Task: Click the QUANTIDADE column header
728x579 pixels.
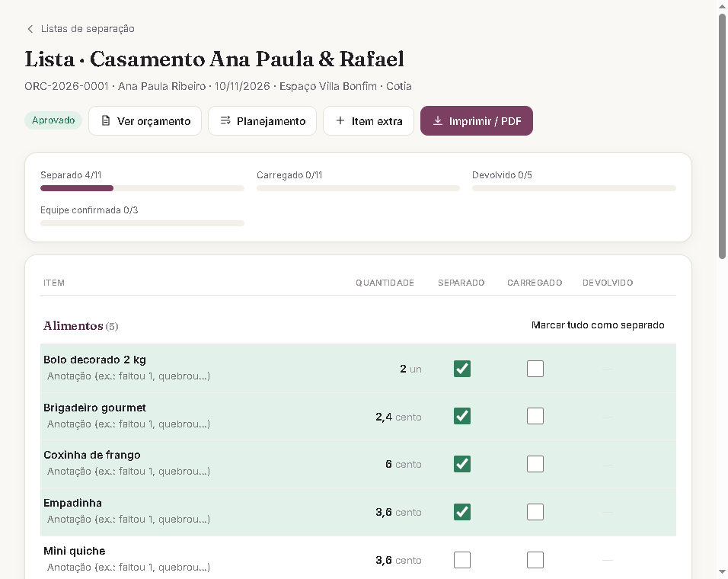Action: click(x=385, y=283)
